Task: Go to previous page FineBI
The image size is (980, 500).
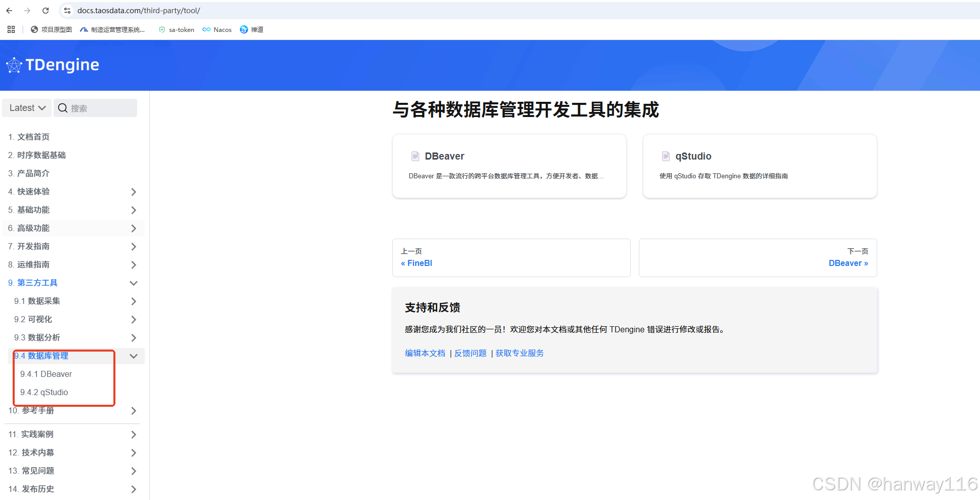Action: [511, 258]
